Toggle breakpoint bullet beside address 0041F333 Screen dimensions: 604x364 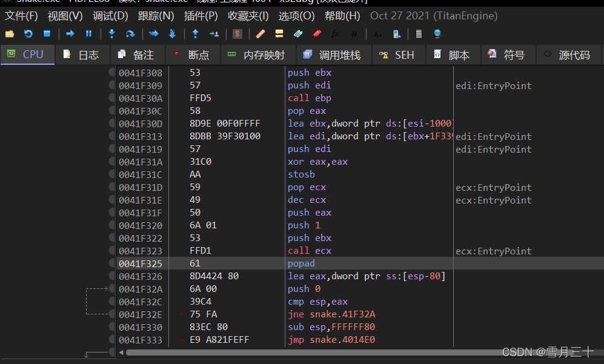point(112,339)
